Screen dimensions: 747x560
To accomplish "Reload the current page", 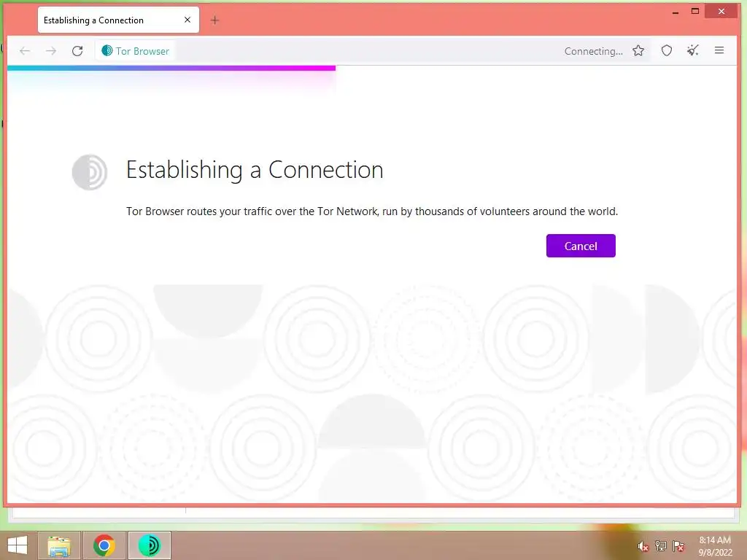I will (77, 51).
